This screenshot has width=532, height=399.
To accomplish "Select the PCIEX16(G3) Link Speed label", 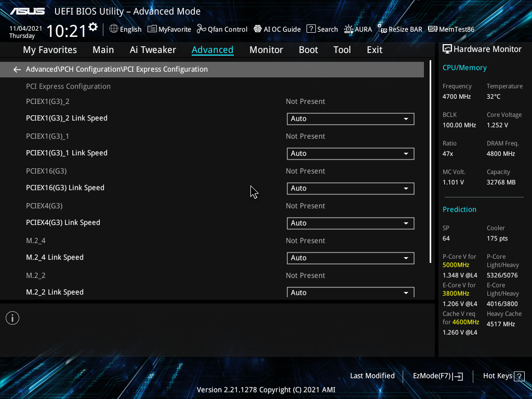I will coord(65,188).
